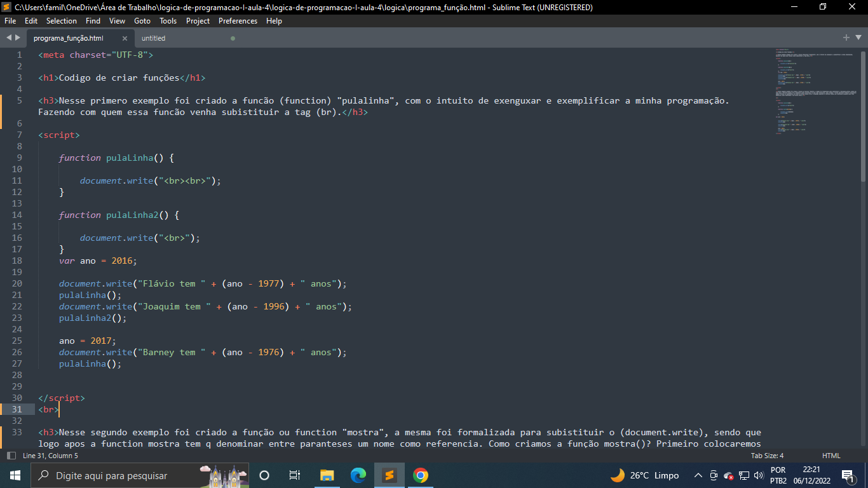Click on "function pulaLinha2() {" line
Image resolution: width=868 pixels, height=488 pixels.
coord(119,215)
